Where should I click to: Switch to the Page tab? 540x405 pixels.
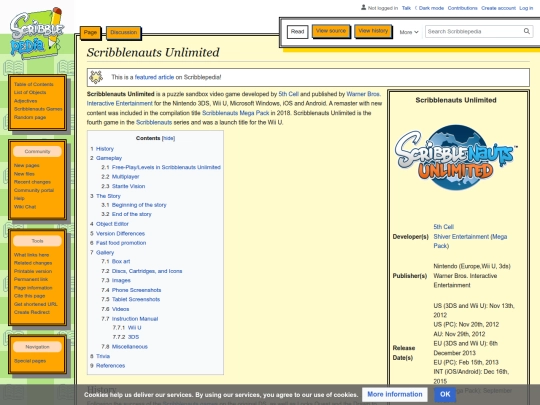coord(90,32)
